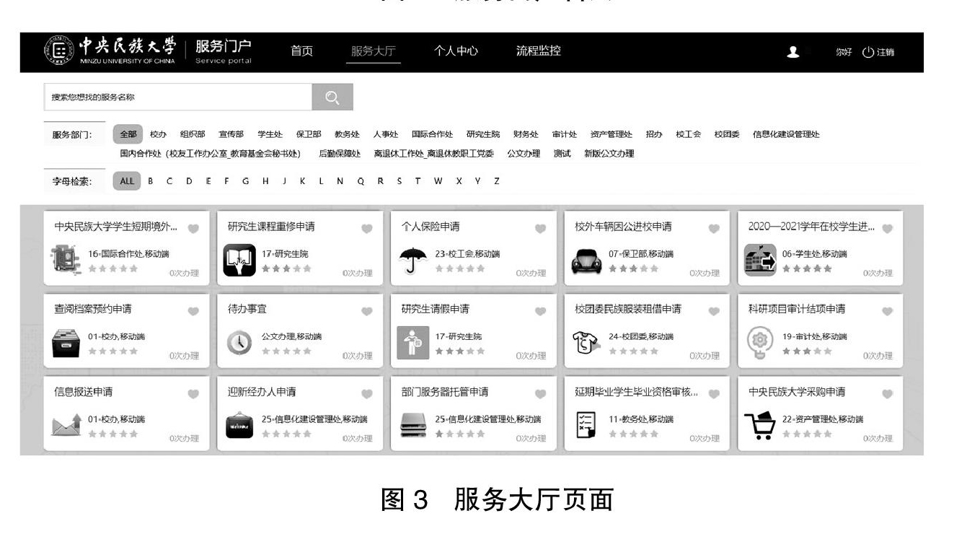This screenshot has height=547, width=980.
Task: Select the 全部 department filter
Action: (x=128, y=134)
